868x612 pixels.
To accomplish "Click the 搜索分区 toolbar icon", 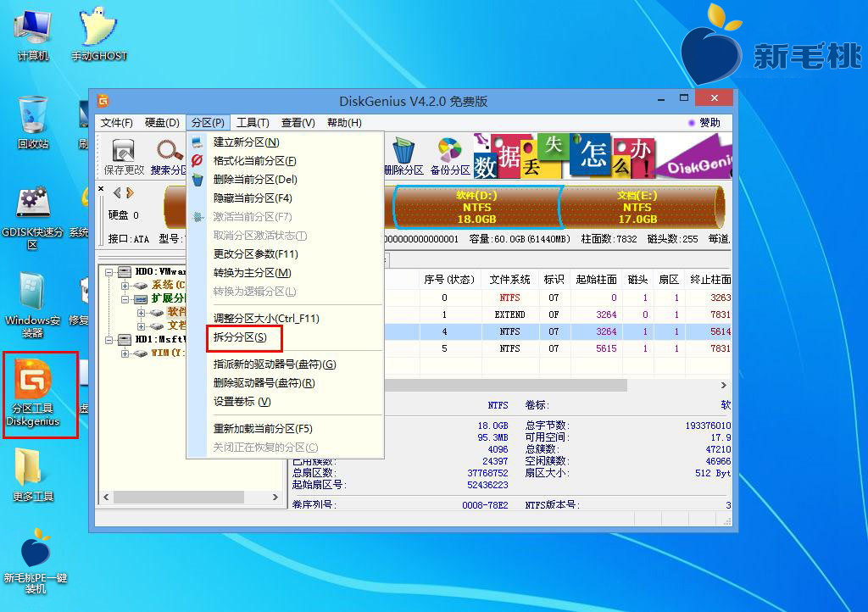I will 169,157.
